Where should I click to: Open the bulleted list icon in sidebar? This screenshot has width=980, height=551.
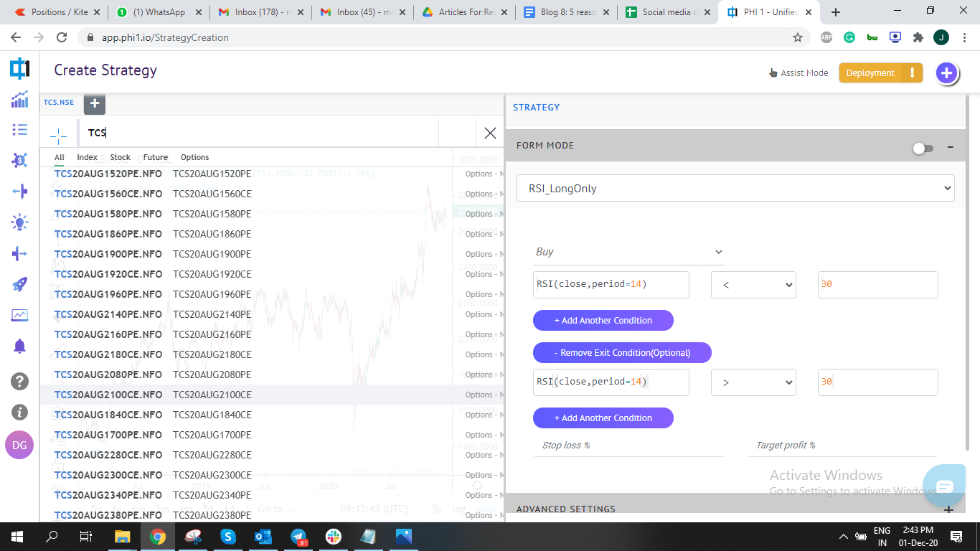pyautogui.click(x=19, y=129)
